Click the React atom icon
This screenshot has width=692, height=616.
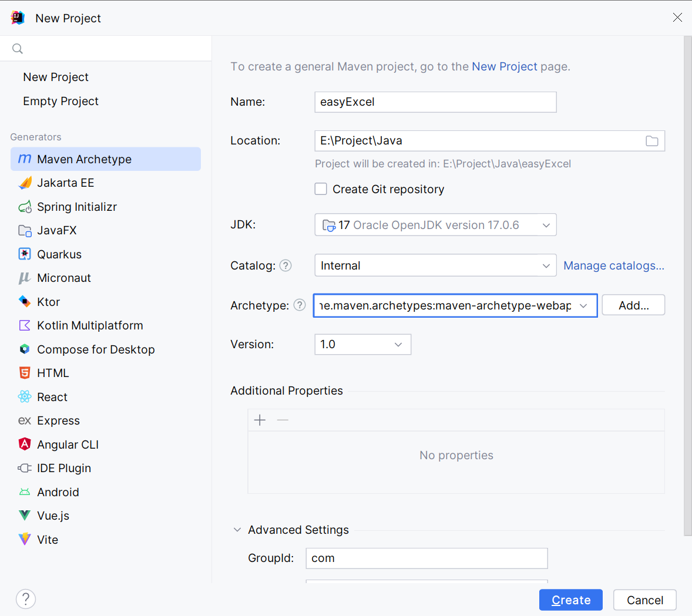(25, 397)
